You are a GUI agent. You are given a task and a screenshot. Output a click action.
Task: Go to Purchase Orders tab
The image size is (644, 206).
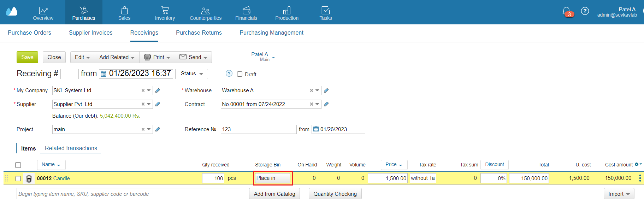pos(29,33)
